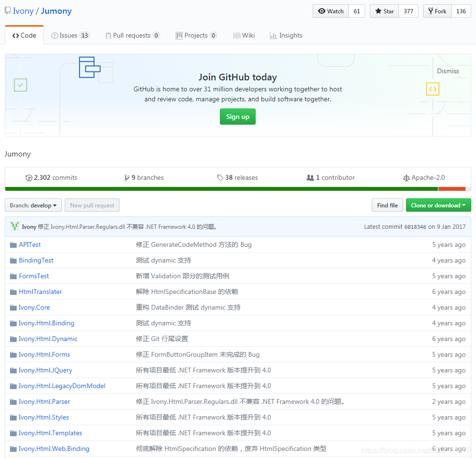Screen dimensions: 476x459
Task: Click the green Sign up button
Action: point(238,117)
